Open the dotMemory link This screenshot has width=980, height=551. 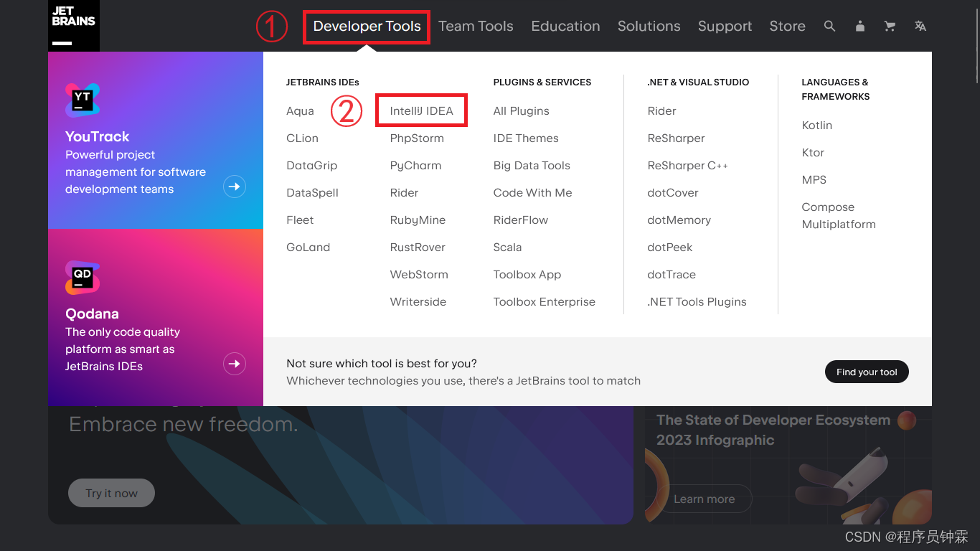point(679,220)
